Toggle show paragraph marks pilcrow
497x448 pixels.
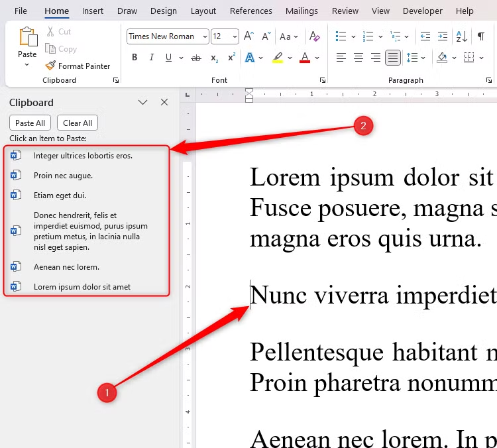point(481,36)
